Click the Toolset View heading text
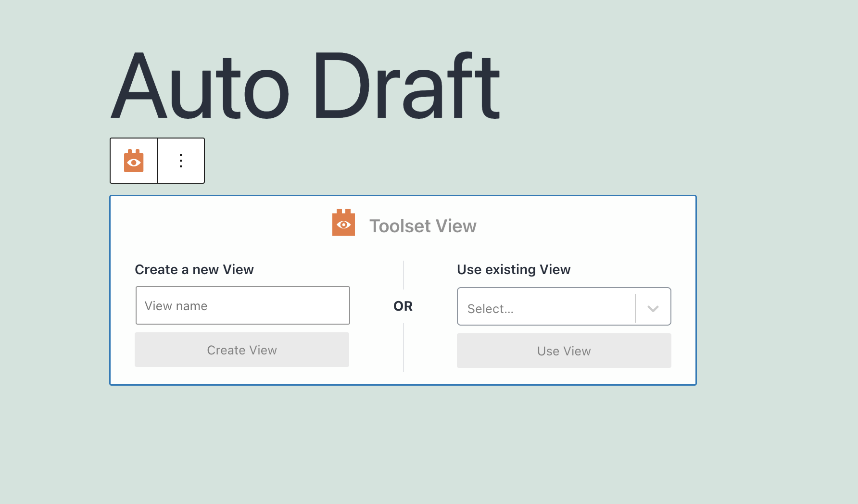 coord(423,226)
